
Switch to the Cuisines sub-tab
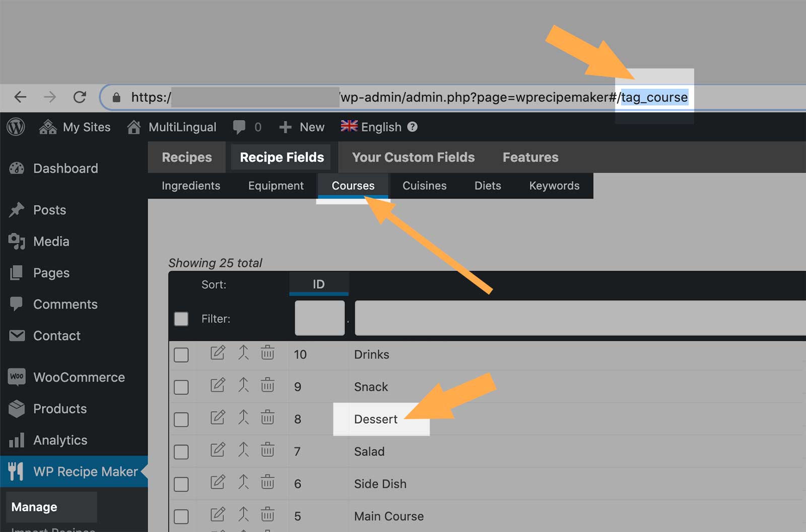coord(424,185)
